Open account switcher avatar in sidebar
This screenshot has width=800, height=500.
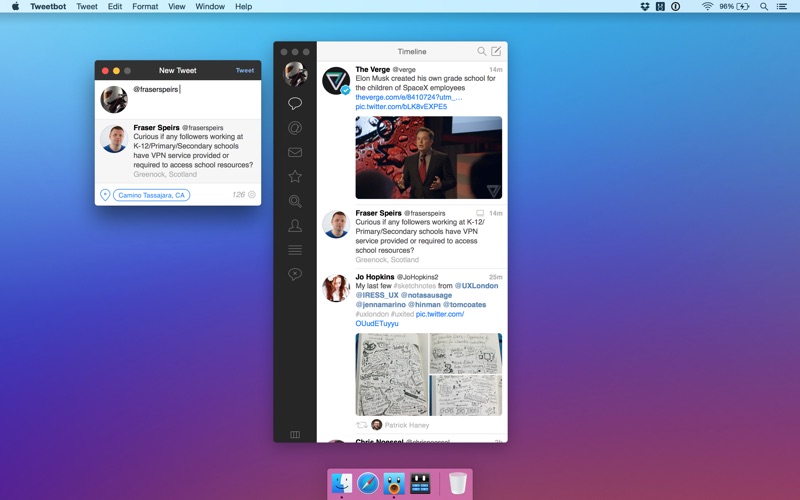coord(295,74)
